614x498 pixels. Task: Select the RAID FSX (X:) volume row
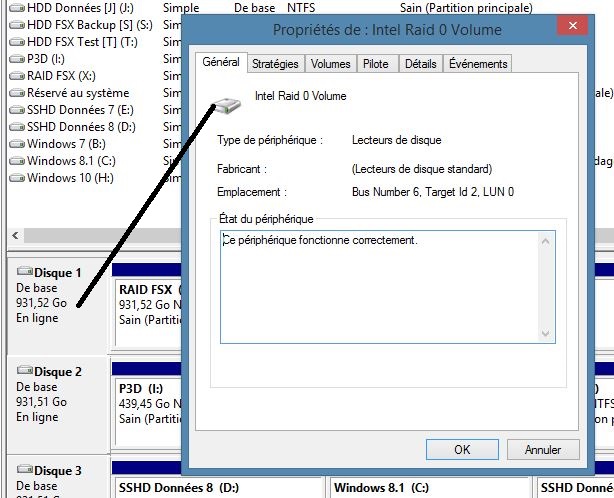95,76
